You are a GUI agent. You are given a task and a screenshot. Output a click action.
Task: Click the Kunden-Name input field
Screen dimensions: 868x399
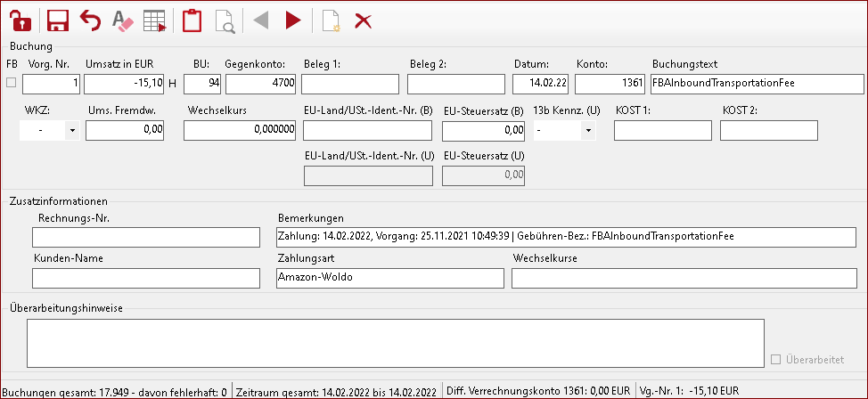(146, 279)
